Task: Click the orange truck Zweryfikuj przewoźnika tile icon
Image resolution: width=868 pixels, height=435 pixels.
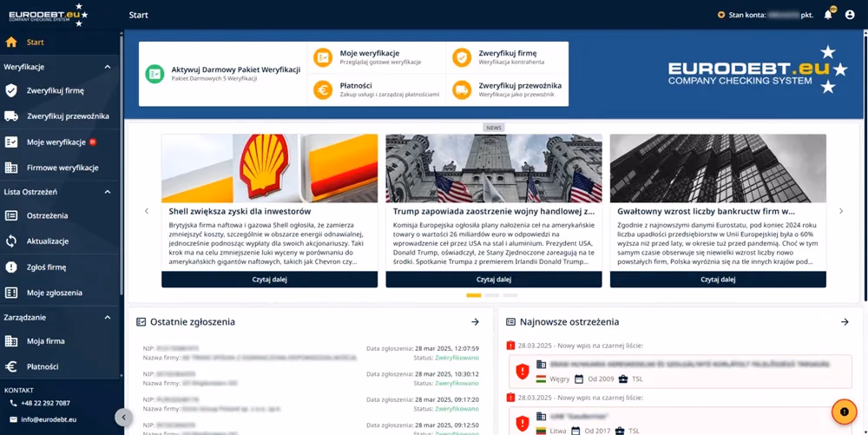Action: [462, 89]
